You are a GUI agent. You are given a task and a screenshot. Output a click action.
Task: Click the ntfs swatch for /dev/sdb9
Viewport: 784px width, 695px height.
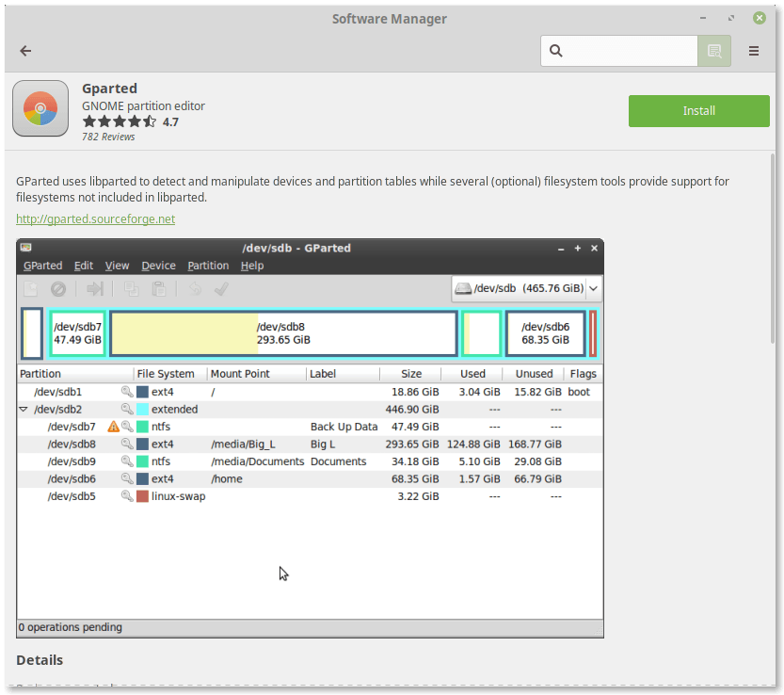(142, 461)
